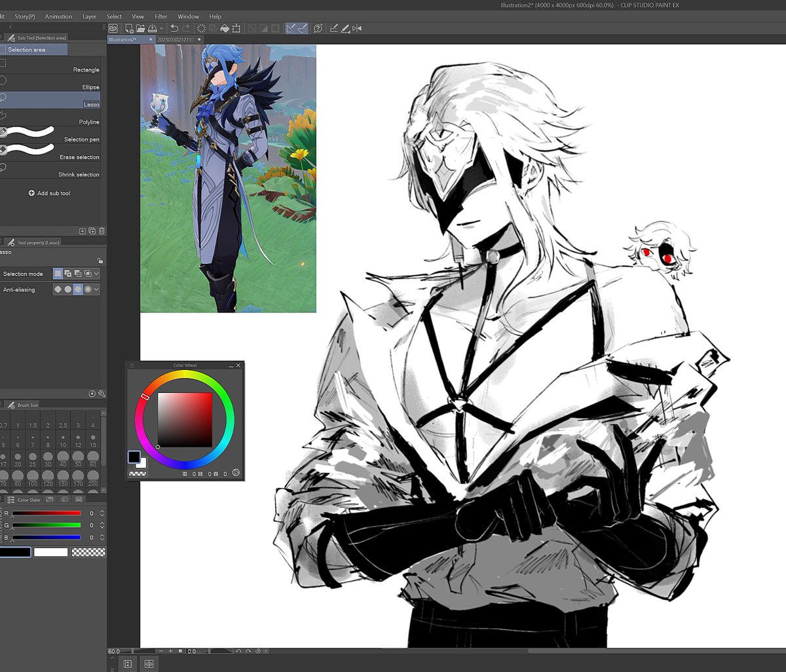Click the blue B color slider
Screen dimensions: 786x672
47,537
